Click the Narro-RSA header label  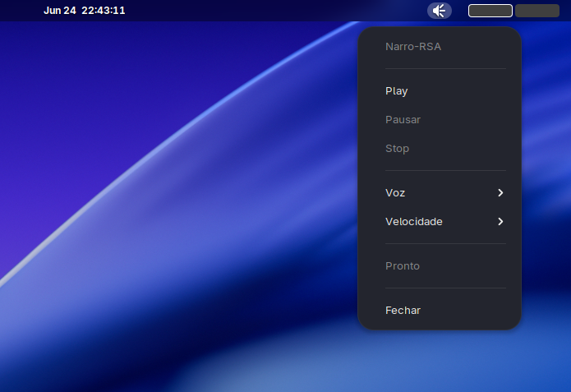pos(413,47)
